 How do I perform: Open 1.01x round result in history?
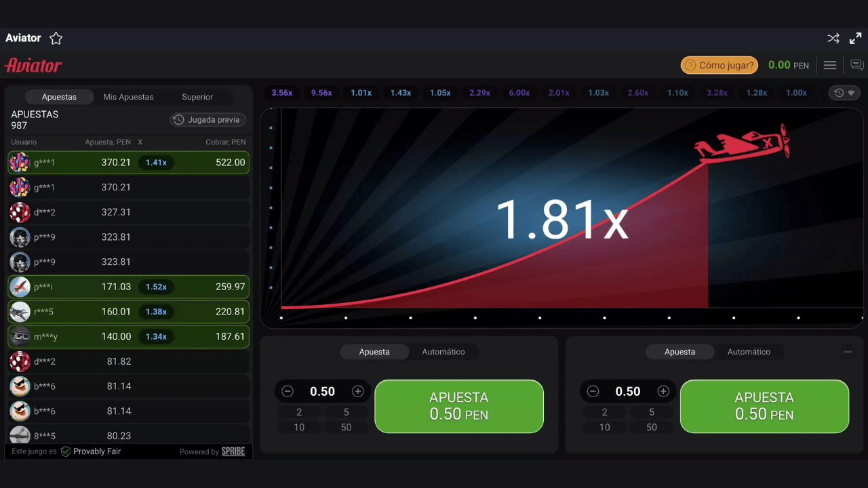(361, 93)
